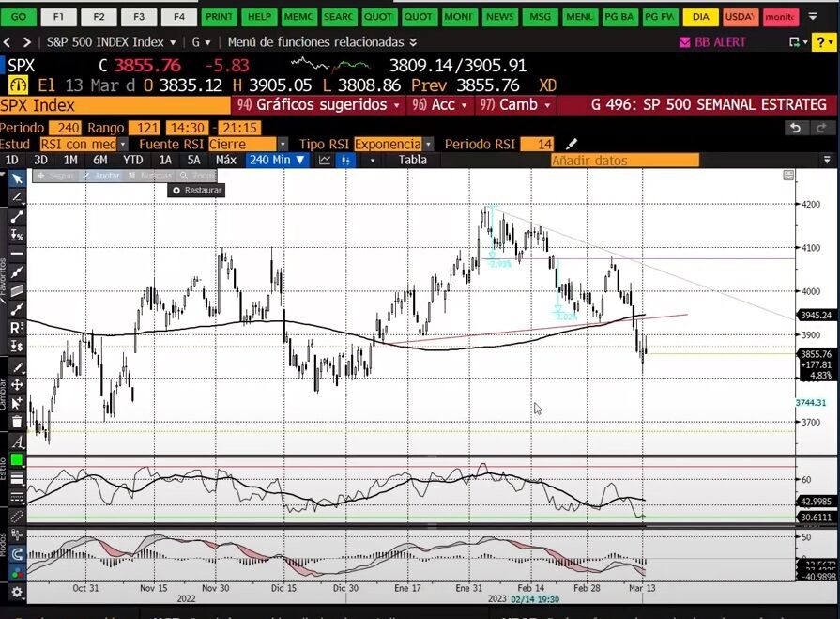The image size is (840, 619).
Task: Click the green PRINT key
Action: point(220,17)
